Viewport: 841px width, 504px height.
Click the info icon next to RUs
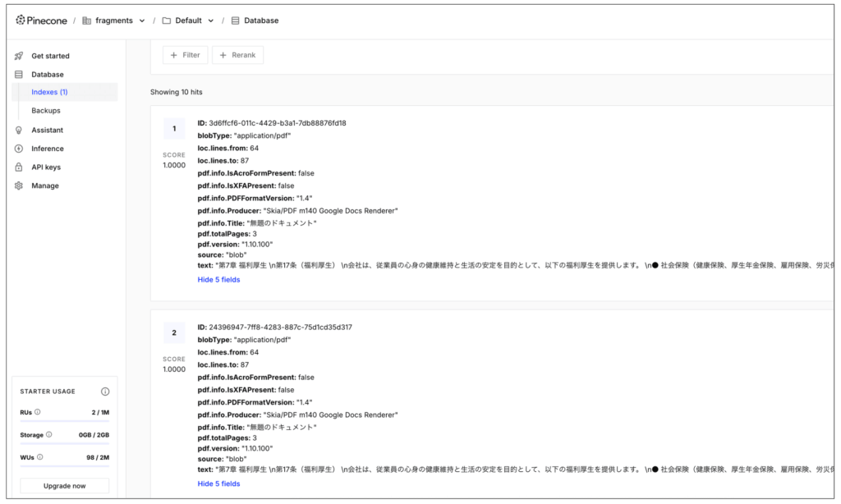[x=37, y=412]
